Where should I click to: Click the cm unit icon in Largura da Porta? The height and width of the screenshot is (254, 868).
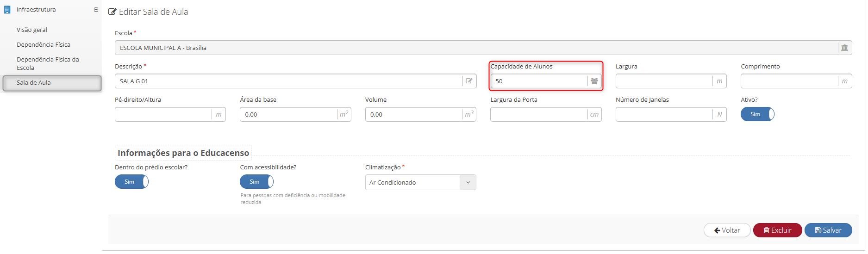coord(594,114)
